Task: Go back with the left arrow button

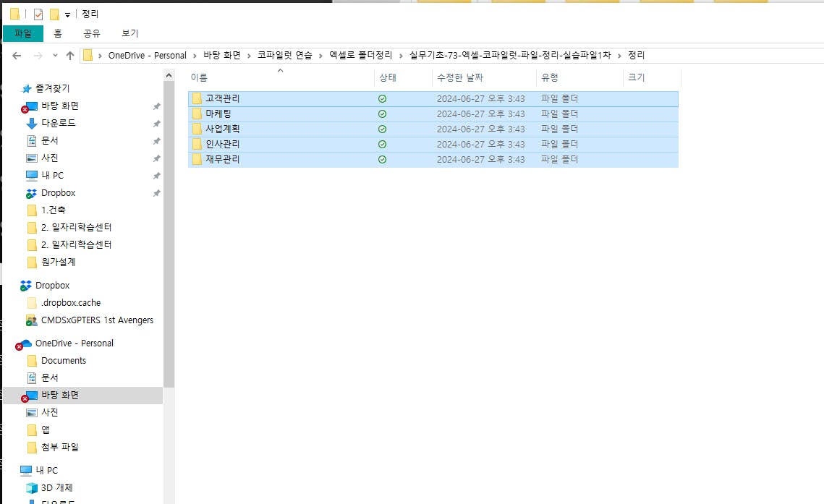Action: tap(17, 55)
